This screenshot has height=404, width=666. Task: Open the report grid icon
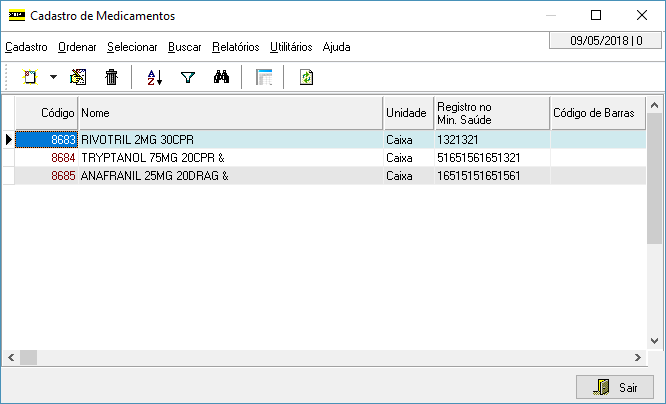[264, 77]
